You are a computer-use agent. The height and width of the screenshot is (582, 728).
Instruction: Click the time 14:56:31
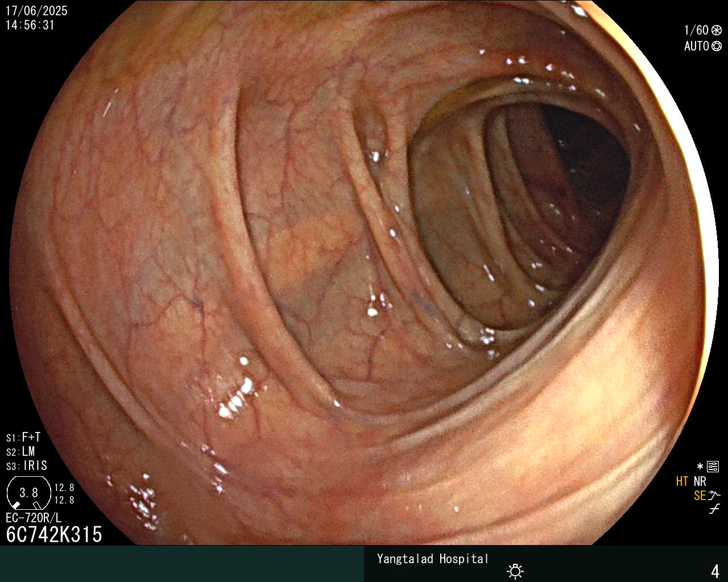(x=30, y=25)
